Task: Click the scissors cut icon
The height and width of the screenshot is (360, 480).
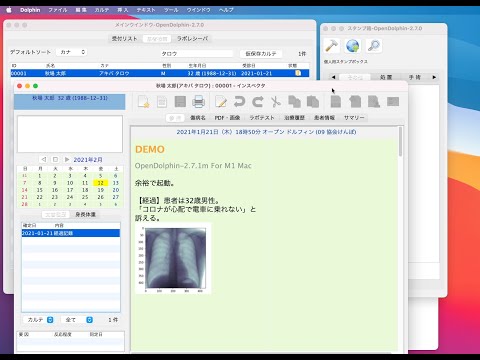Action: point(276,102)
